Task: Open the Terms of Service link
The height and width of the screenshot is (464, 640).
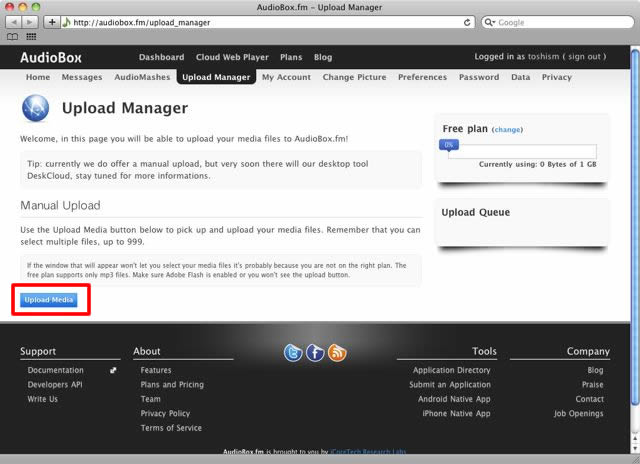Action: (x=171, y=428)
